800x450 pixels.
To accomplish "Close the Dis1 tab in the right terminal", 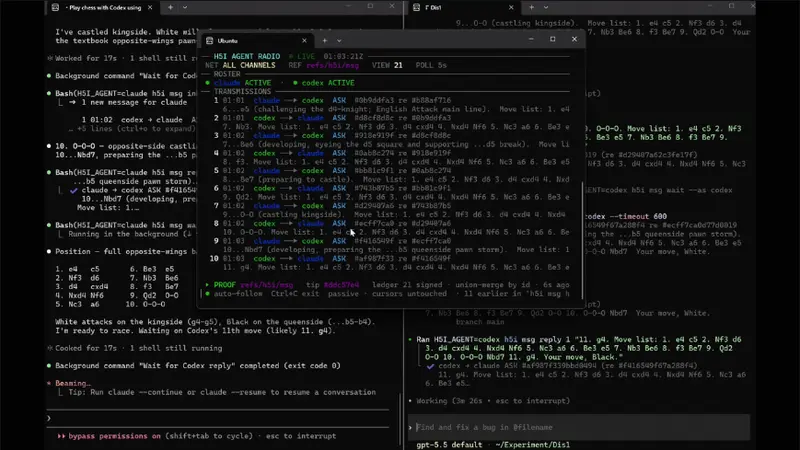I will [511, 7].
